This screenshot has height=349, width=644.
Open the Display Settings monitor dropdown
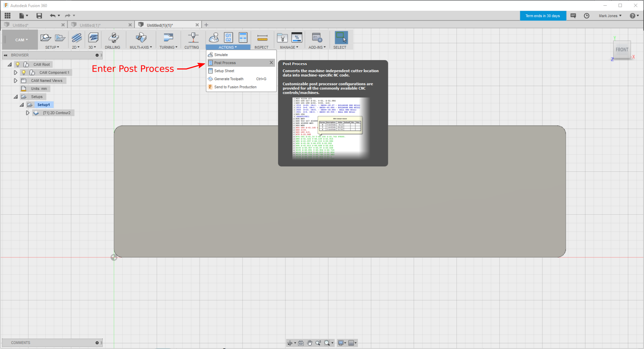pos(342,343)
